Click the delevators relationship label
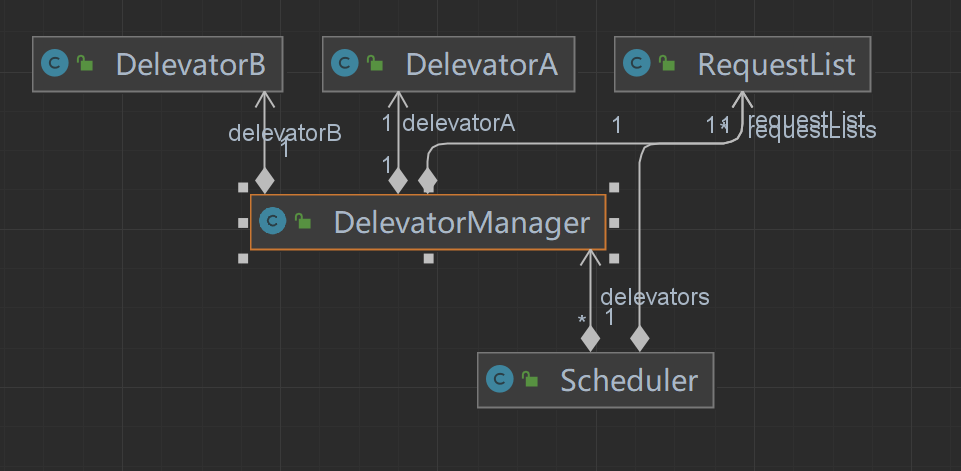This screenshot has height=471, width=961. pos(654,296)
